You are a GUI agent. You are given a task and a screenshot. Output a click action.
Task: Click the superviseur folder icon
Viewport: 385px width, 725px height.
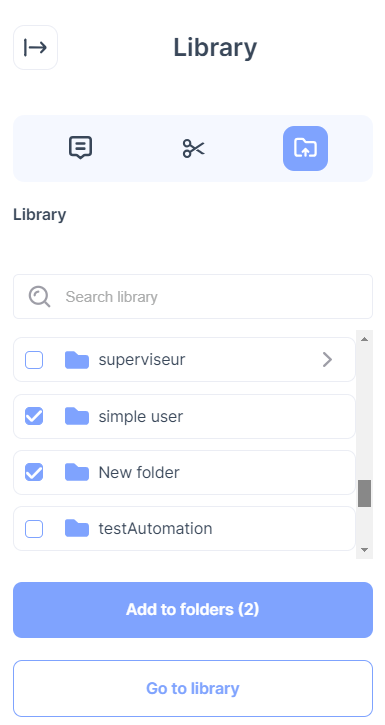click(x=77, y=360)
